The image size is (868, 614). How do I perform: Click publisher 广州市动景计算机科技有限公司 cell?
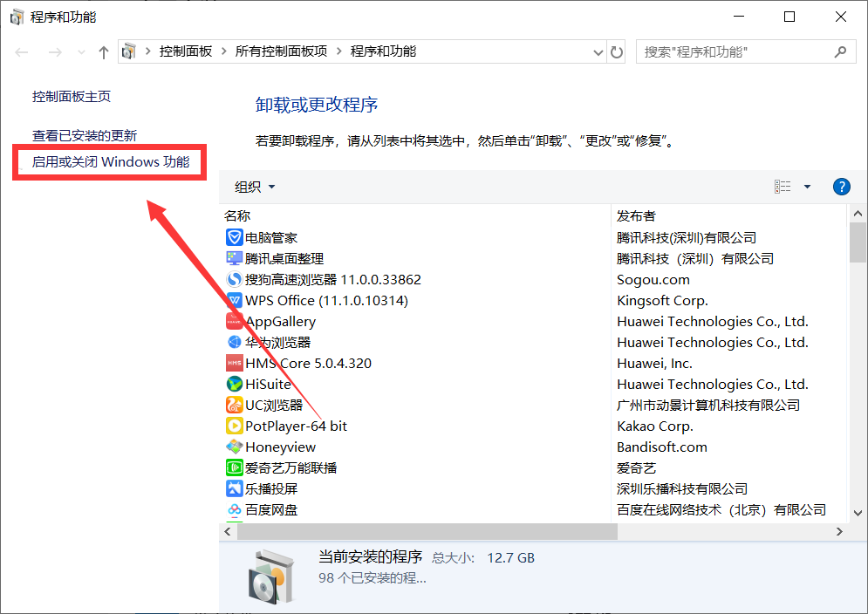(708, 406)
